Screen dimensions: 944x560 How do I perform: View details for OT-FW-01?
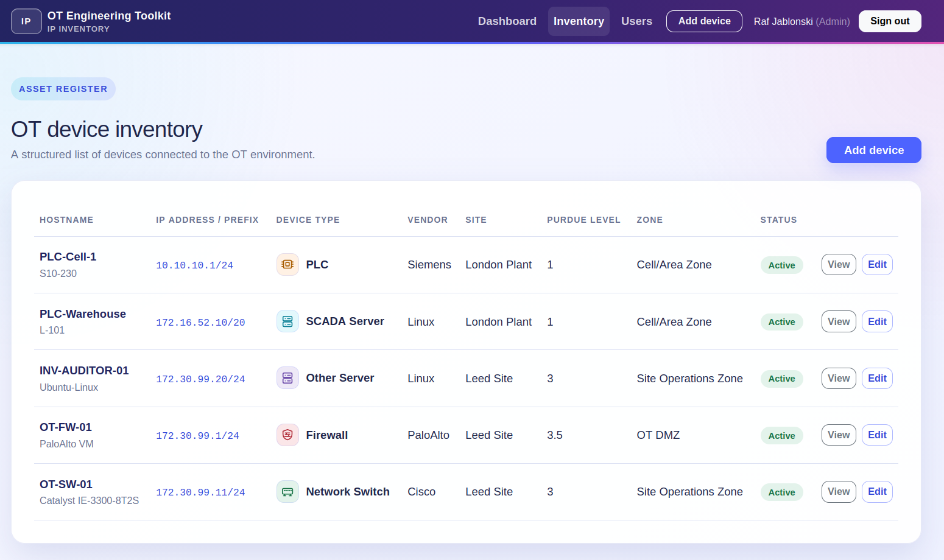[839, 435]
